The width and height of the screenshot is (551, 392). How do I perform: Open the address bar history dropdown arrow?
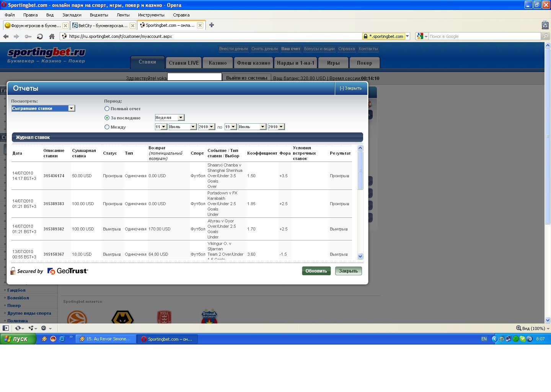coord(408,36)
